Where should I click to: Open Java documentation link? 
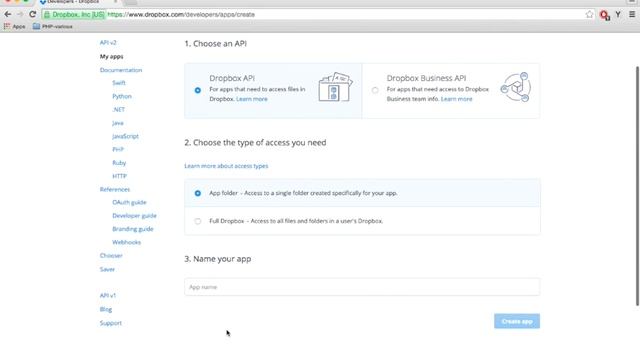(118, 123)
